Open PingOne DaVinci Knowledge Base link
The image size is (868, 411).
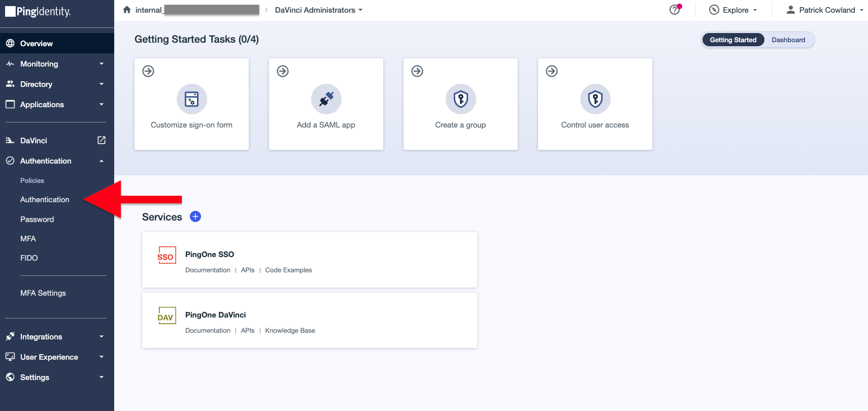[290, 331]
